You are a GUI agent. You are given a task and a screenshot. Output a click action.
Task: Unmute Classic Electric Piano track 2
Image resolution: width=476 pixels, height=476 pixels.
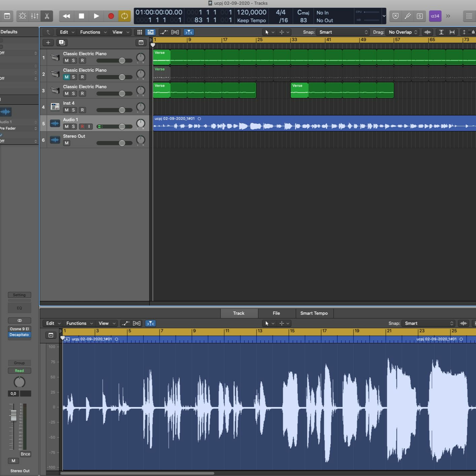pyautogui.click(x=66, y=77)
